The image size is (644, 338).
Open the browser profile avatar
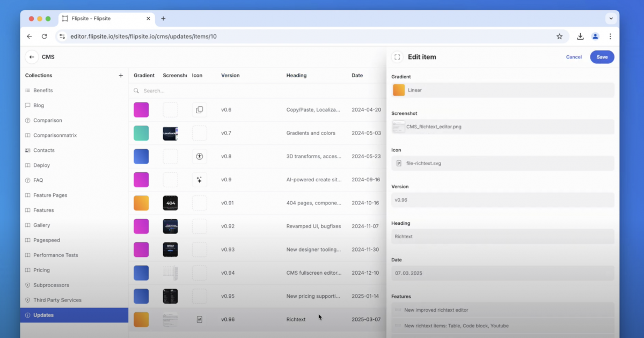coord(595,36)
